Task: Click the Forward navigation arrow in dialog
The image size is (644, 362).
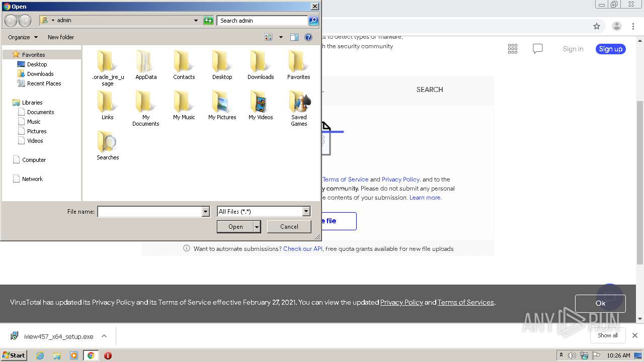Action: tap(25, 21)
